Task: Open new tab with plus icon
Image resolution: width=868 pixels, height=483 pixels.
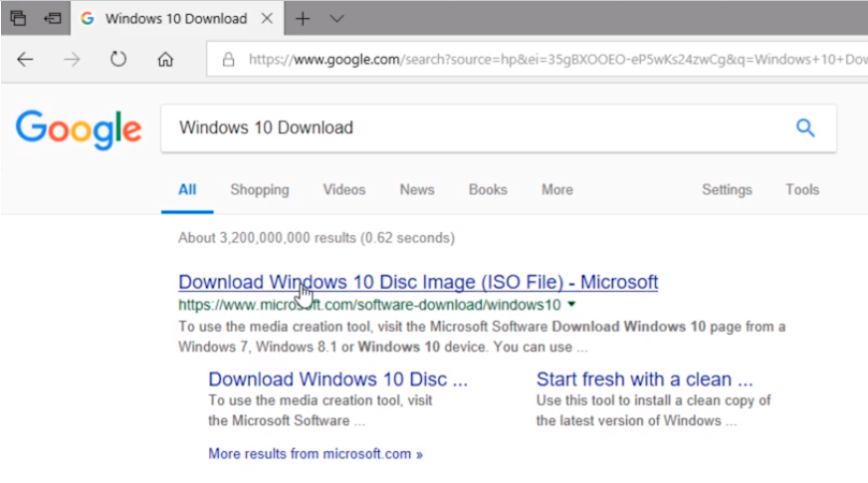Action: [x=303, y=19]
